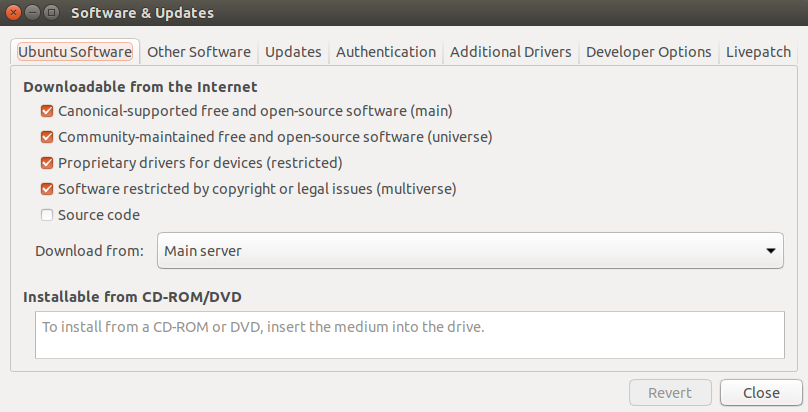This screenshot has width=808, height=412.
Task: Minimize the Software & Updates window
Action: pos(32,12)
